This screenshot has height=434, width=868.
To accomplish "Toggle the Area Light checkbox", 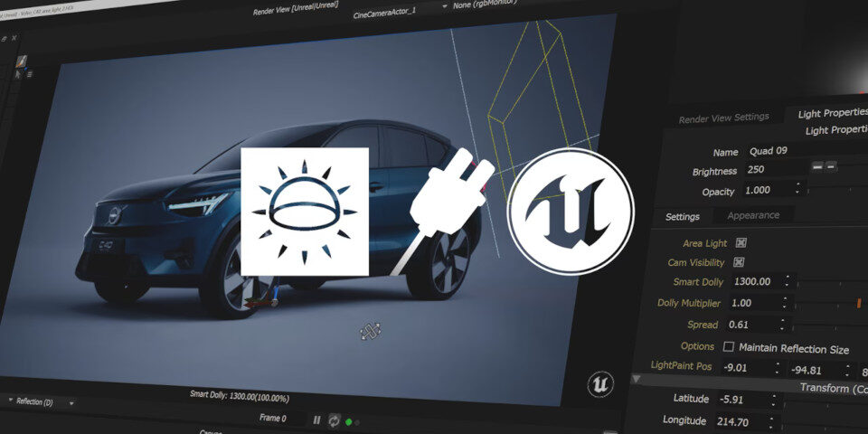I will pos(741,243).
